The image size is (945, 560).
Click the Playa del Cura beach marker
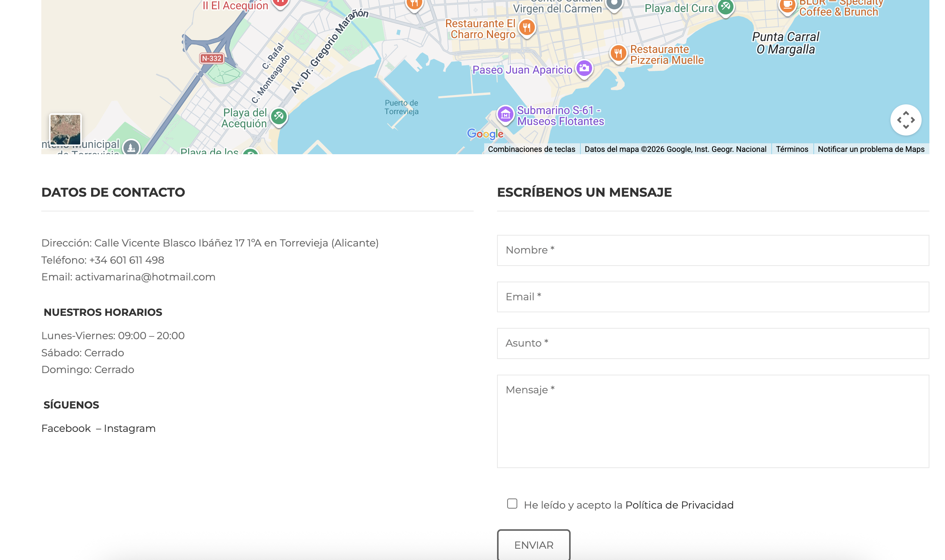725,7
